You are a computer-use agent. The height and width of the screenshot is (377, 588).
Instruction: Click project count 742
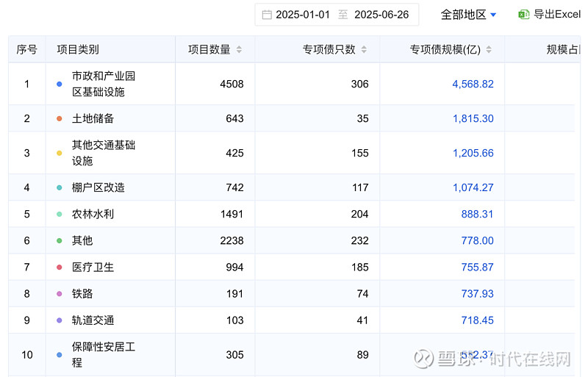tap(234, 187)
